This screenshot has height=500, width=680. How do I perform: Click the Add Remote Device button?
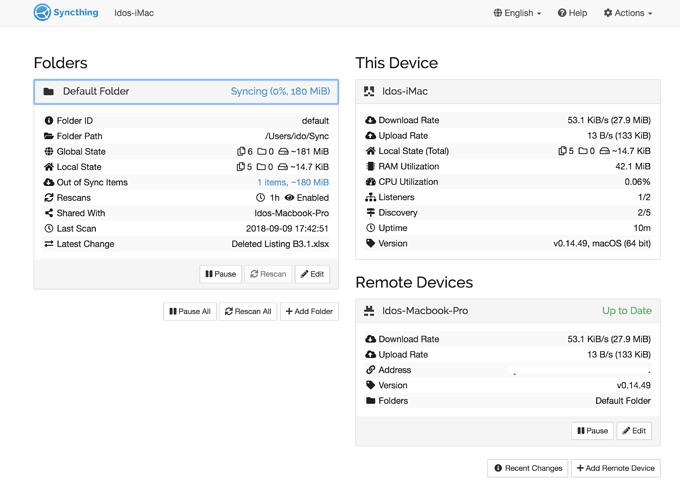616,468
